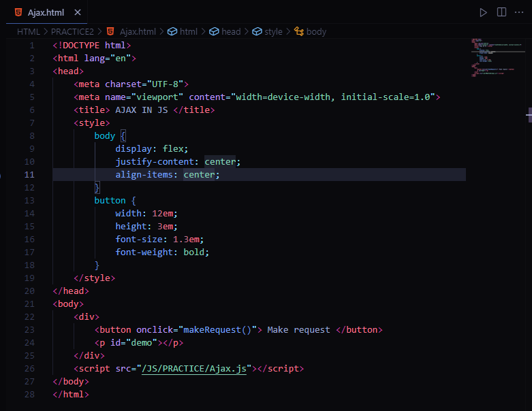532x411 pixels.
Task: Click the cube icon beside html breadcrumb
Action: pyautogui.click(x=172, y=31)
